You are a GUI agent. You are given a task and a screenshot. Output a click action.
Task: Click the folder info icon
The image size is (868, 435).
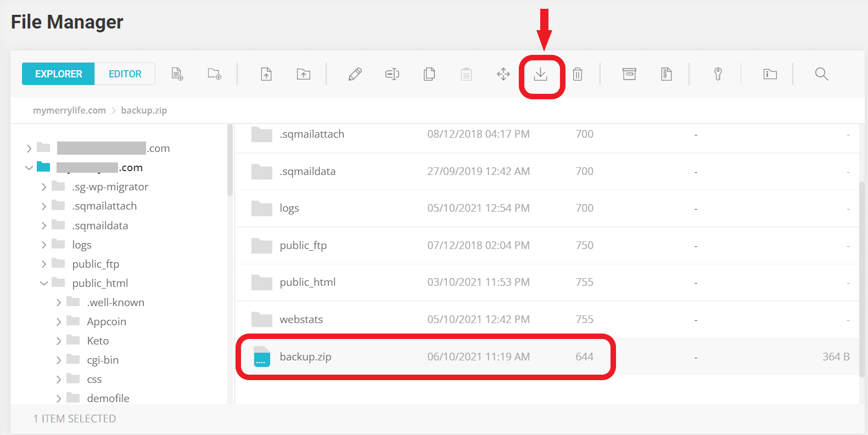point(770,74)
